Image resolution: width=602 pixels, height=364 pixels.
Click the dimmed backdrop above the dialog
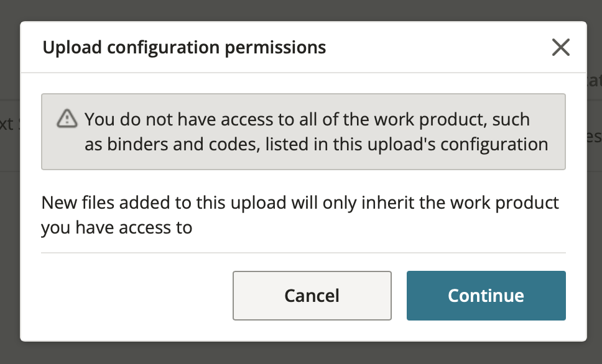(301, 10)
